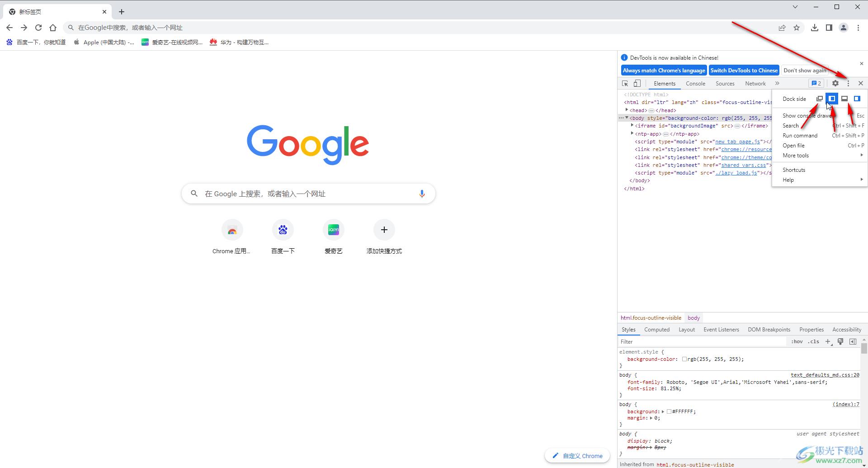
Task: Toggle computed styles sidebar icon
Action: [x=853, y=342]
